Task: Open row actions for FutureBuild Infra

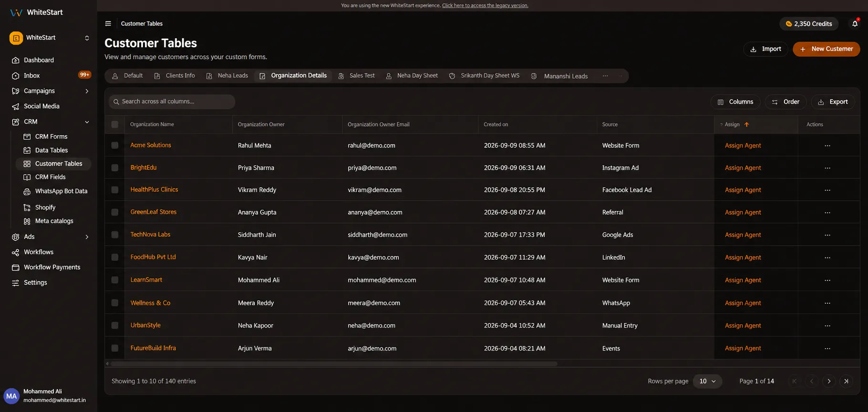Action: [x=827, y=348]
